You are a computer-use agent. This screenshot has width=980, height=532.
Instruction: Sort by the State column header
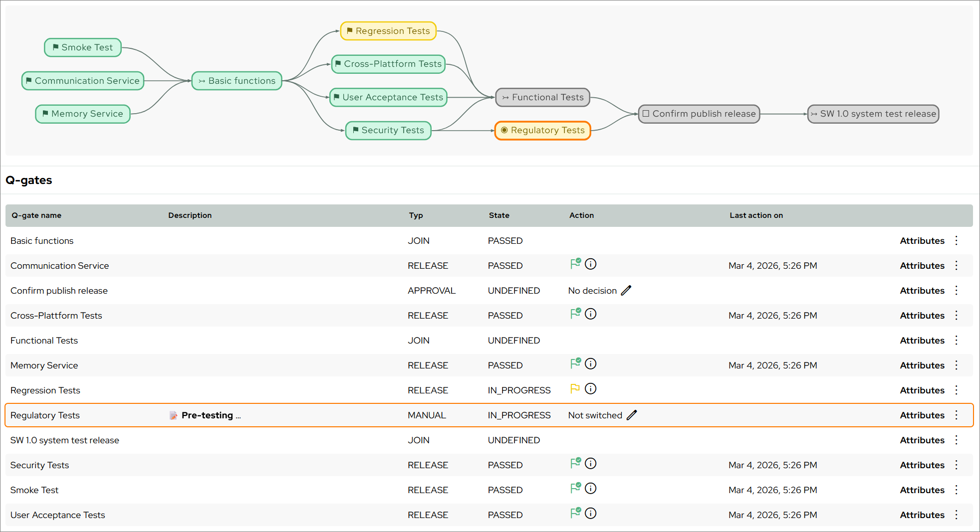(x=499, y=215)
